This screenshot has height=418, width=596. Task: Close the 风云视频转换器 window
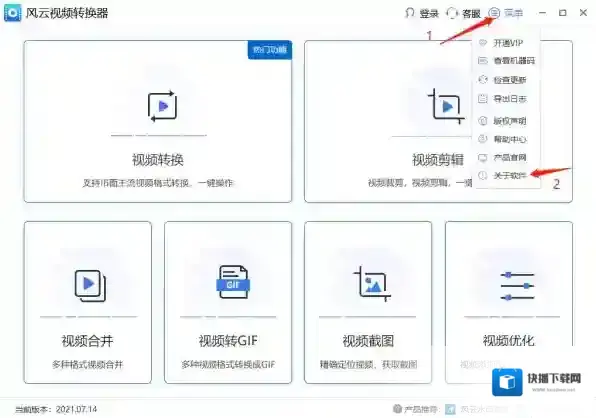point(583,13)
